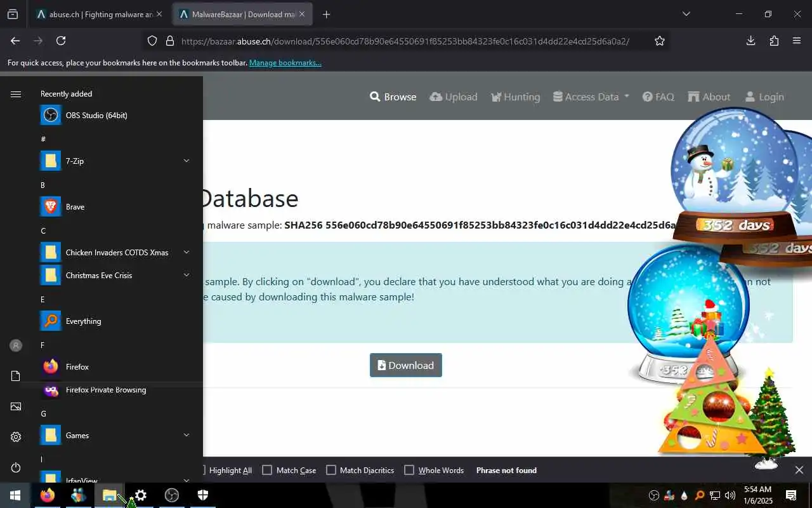Open the FAQ page
The image size is (812, 508).
tap(658, 97)
